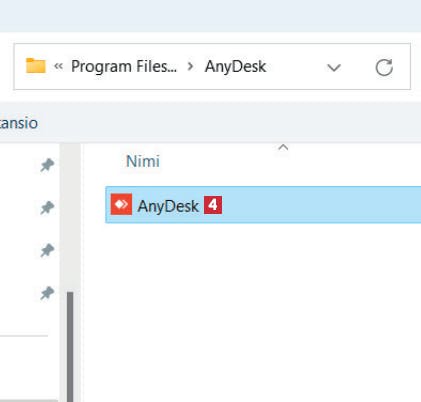Select the AnyDesk file name in the list
Viewport: 421px width, 402px height.
pyautogui.click(x=168, y=206)
